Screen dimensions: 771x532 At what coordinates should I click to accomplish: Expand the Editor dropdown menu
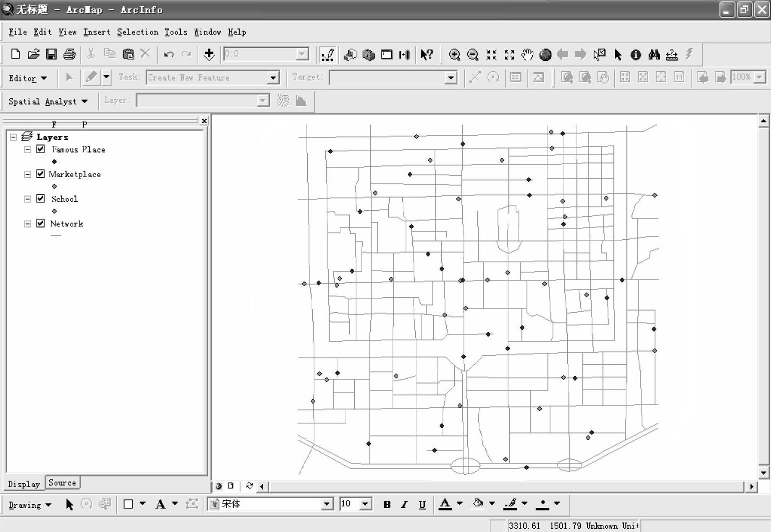28,78
